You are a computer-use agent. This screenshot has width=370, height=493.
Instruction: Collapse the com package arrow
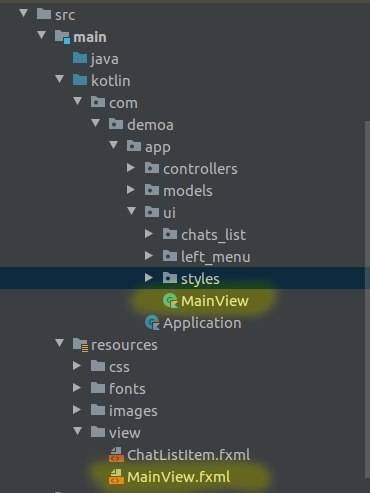point(78,101)
